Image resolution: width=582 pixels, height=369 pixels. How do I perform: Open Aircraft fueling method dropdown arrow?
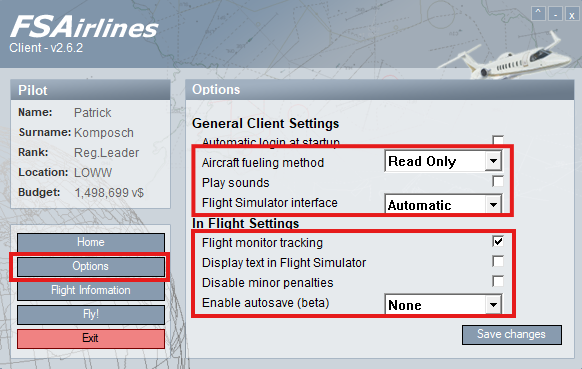pyautogui.click(x=493, y=161)
